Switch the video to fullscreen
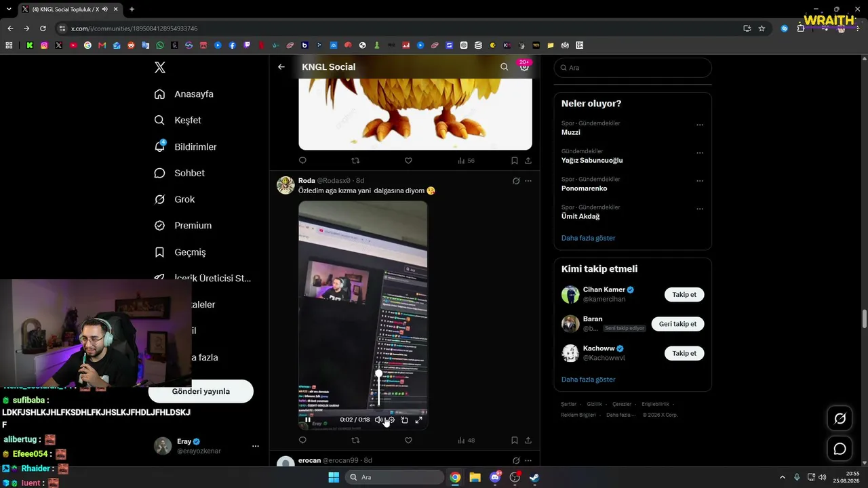Viewport: 868px width, 488px height. [419, 420]
